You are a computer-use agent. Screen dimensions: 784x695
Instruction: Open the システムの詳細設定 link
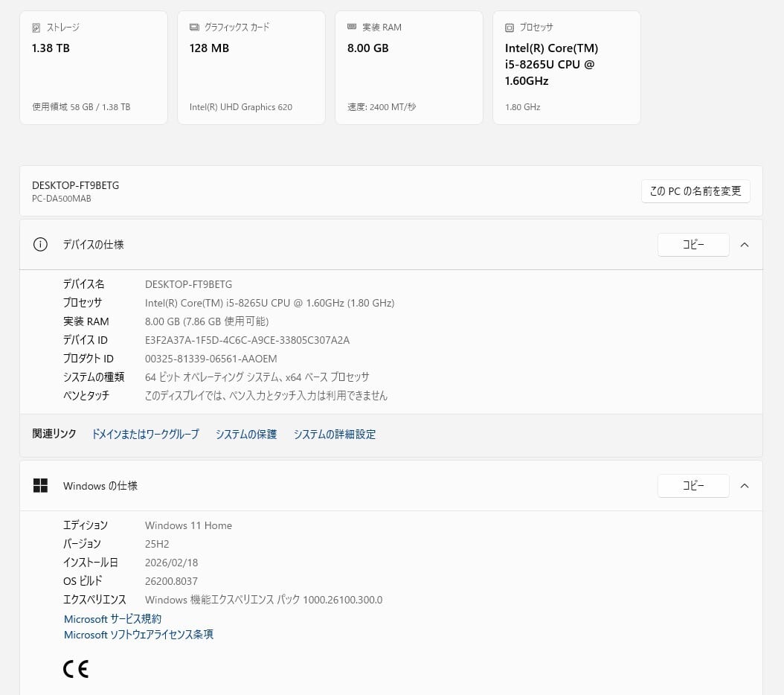pos(335,434)
